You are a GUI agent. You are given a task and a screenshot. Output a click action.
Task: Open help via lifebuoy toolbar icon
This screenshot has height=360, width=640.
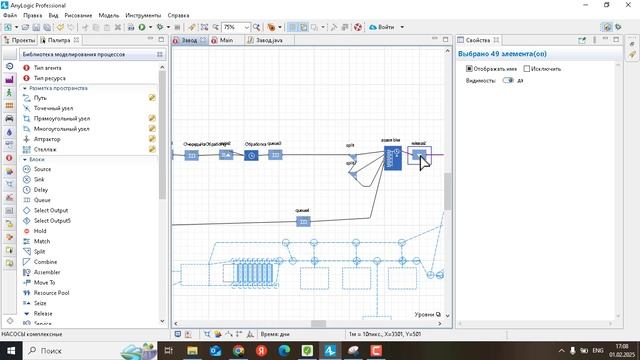(x=358, y=27)
